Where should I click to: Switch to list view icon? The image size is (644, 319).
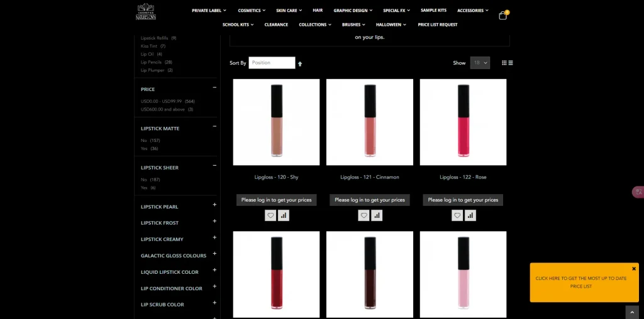pos(511,63)
